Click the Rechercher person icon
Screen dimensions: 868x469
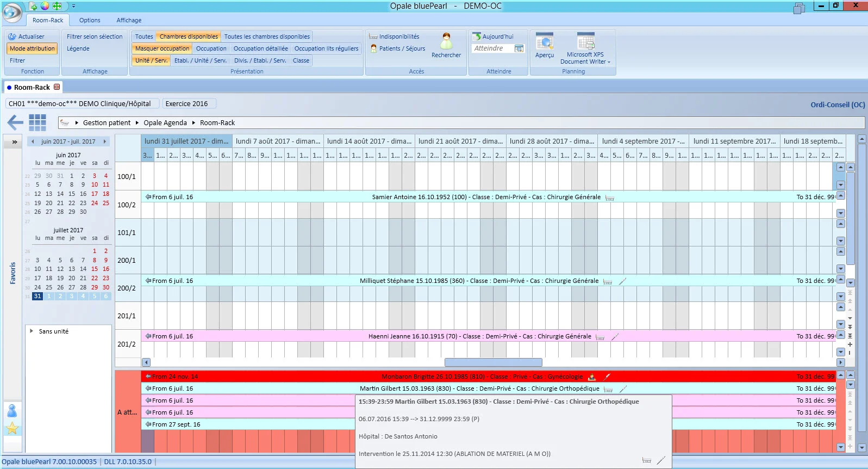(x=446, y=41)
